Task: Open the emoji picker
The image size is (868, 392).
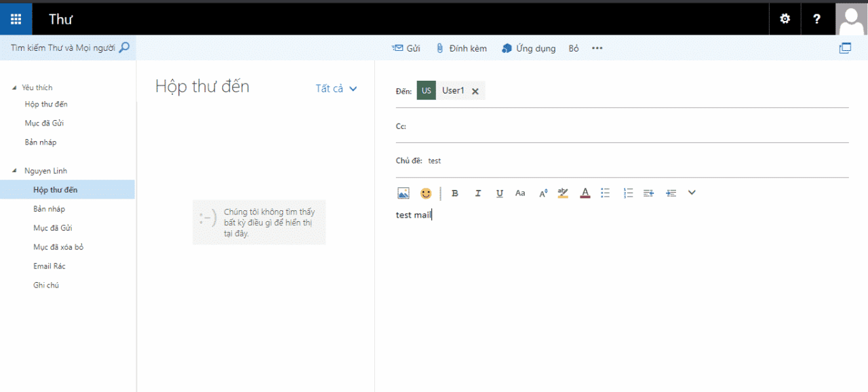Action: tap(426, 193)
